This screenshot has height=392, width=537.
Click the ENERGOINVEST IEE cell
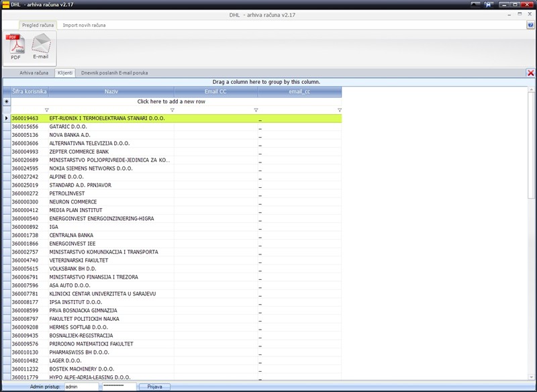pyautogui.click(x=111, y=244)
